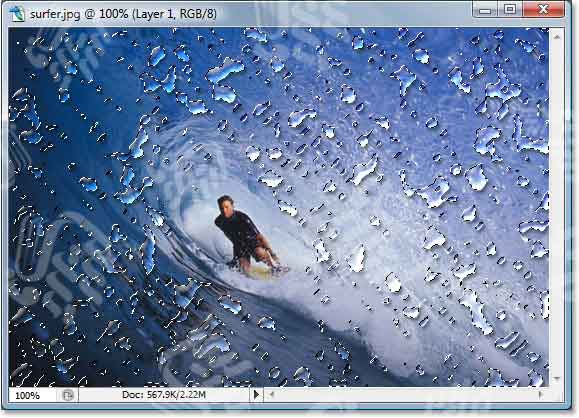This screenshot has width=579, height=418.
Task: Maximize the surfer.jpg document window
Action: point(510,10)
